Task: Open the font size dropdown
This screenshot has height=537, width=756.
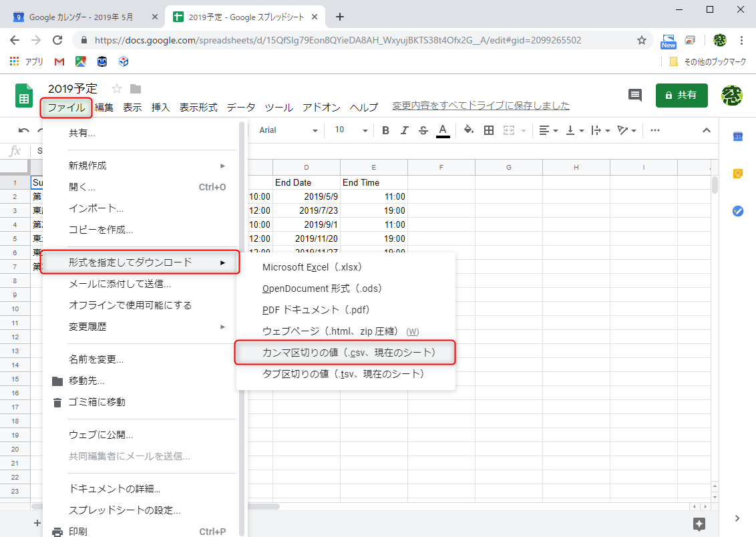Action: 349,130
